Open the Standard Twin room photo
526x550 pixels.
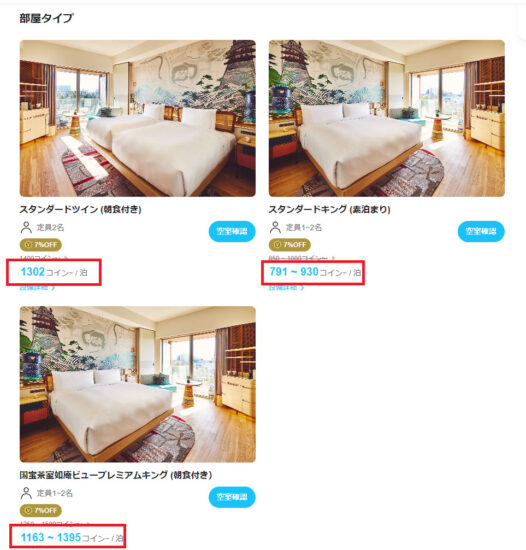tap(137, 118)
